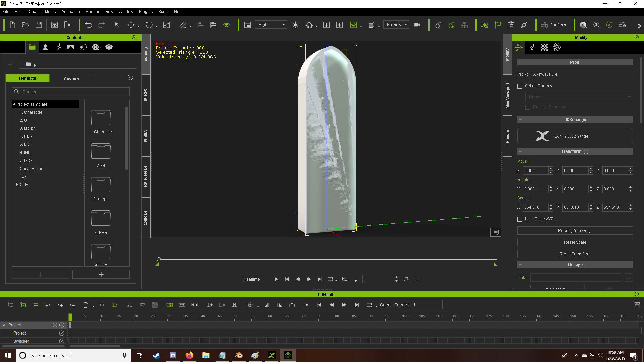Click the Open Project folder icon

pyautogui.click(x=25, y=25)
